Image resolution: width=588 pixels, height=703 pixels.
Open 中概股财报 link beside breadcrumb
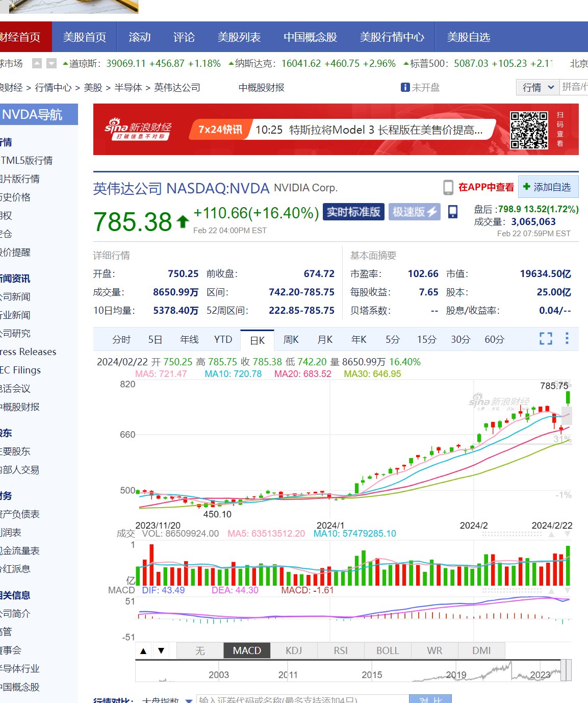[261, 87]
